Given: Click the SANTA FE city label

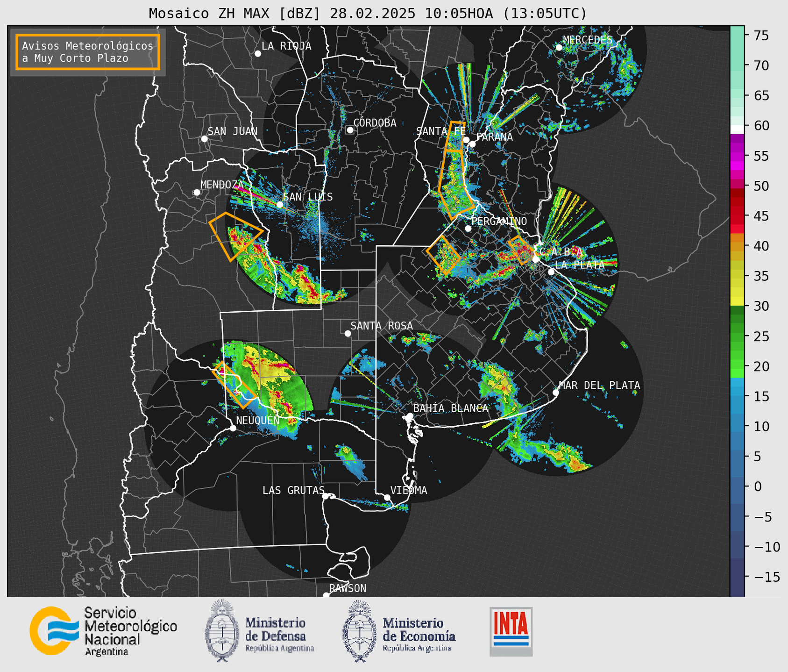Looking at the screenshot, I should click(441, 131).
